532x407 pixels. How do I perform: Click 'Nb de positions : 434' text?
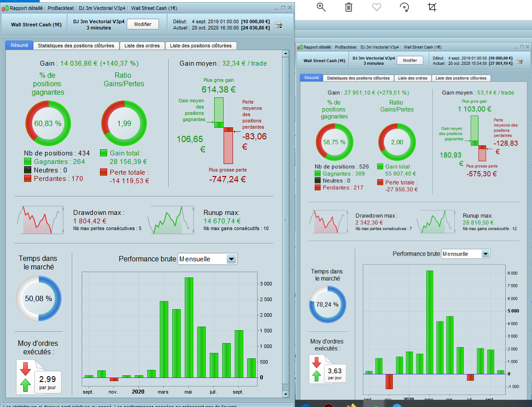coord(57,153)
